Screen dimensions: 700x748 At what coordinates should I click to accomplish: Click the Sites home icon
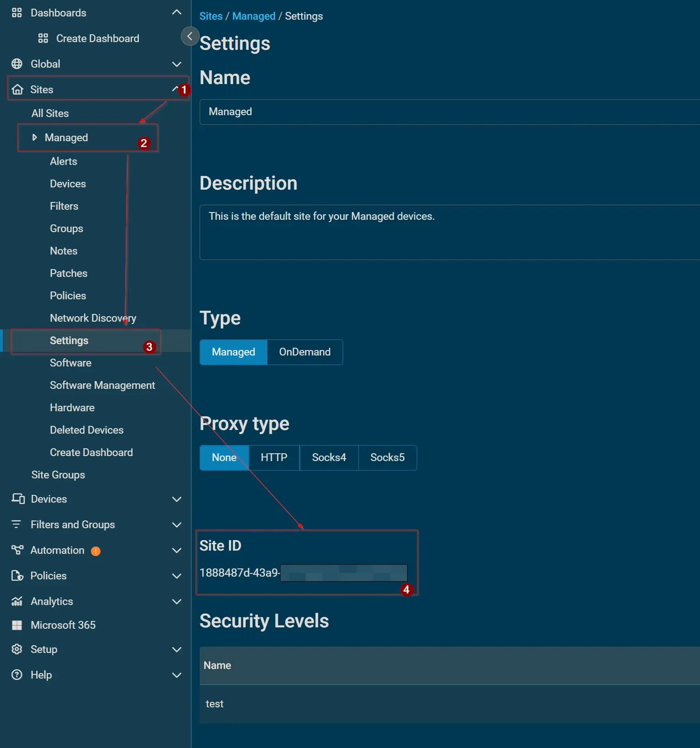17,90
